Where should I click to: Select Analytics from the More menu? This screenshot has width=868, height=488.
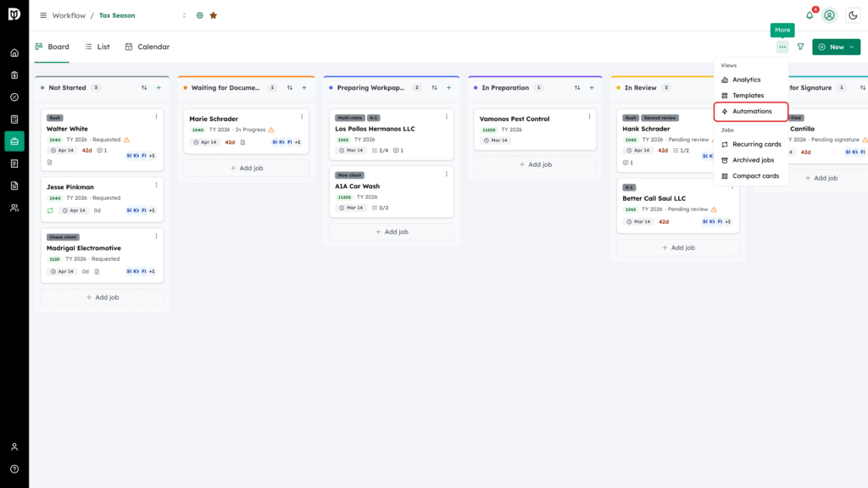point(751,80)
